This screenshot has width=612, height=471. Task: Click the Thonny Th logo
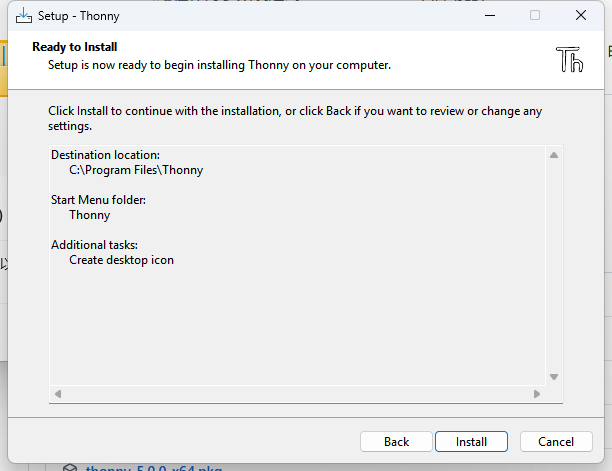point(569,60)
